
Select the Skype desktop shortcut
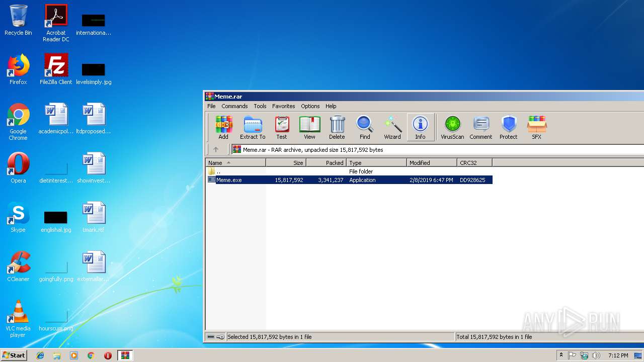pos(18,217)
